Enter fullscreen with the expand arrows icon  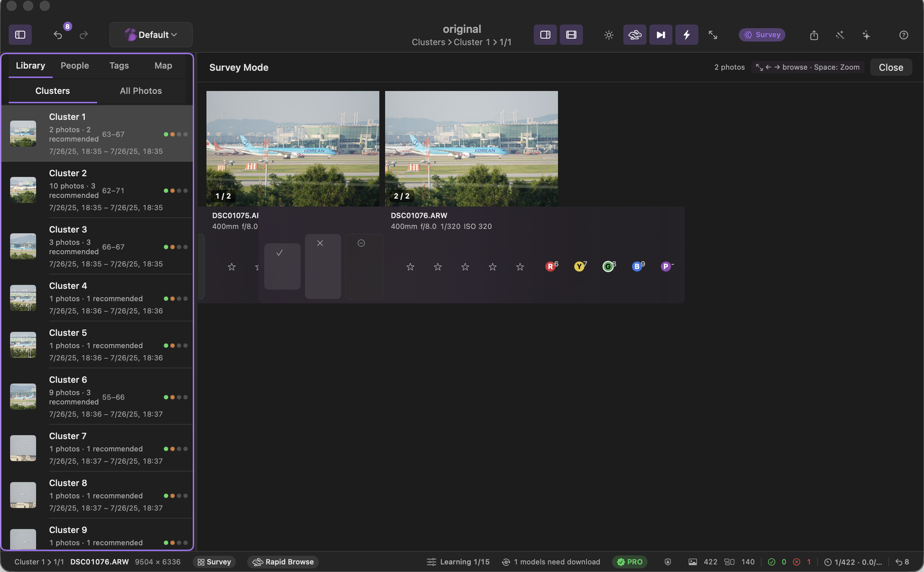tap(713, 35)
